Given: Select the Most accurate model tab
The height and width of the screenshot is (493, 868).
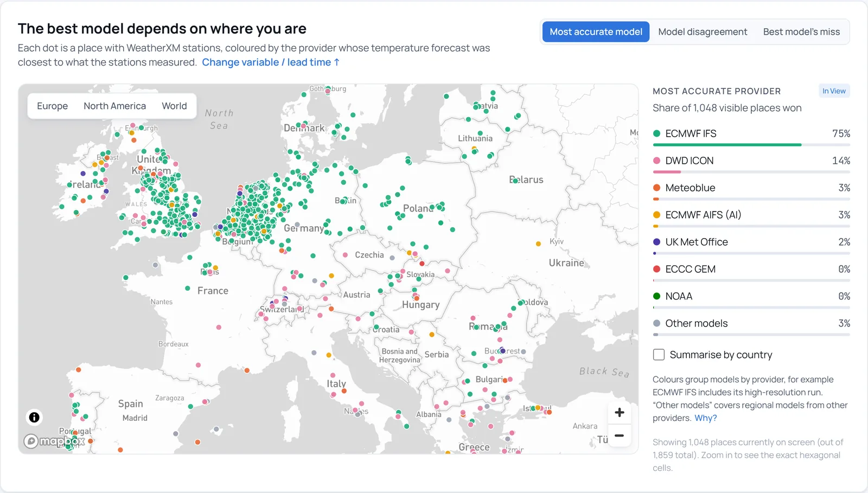Looking at the screenshot, I should pos(596,32).
